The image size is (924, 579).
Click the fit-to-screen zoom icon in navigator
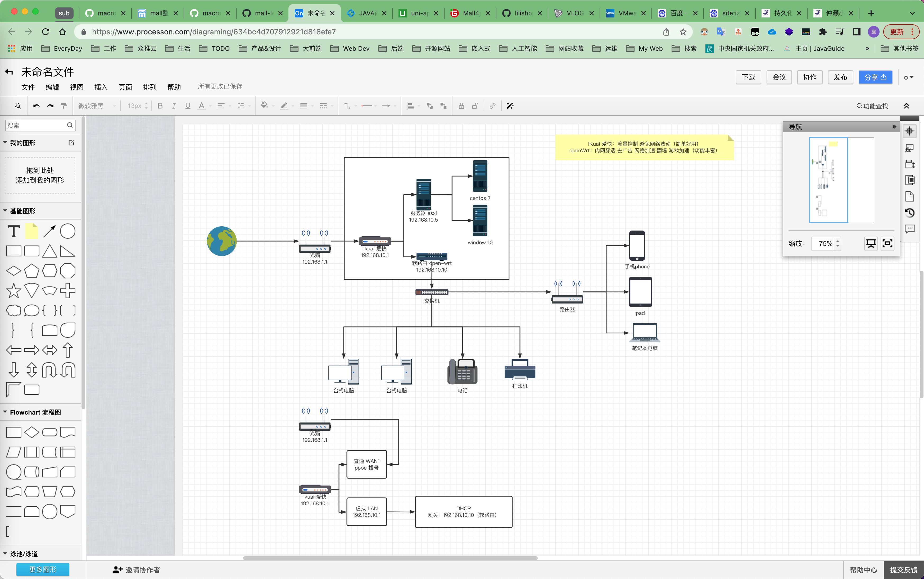(x=887, y=243)
